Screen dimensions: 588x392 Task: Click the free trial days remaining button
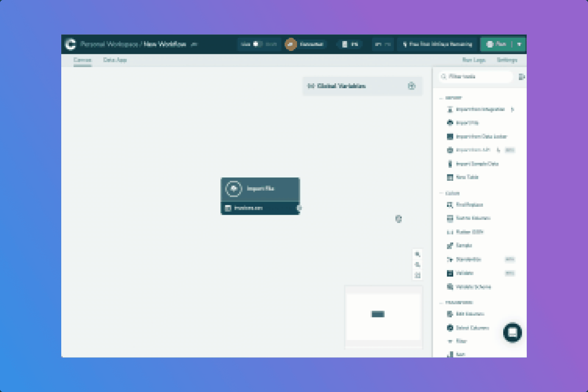click(x=437, y=44)
